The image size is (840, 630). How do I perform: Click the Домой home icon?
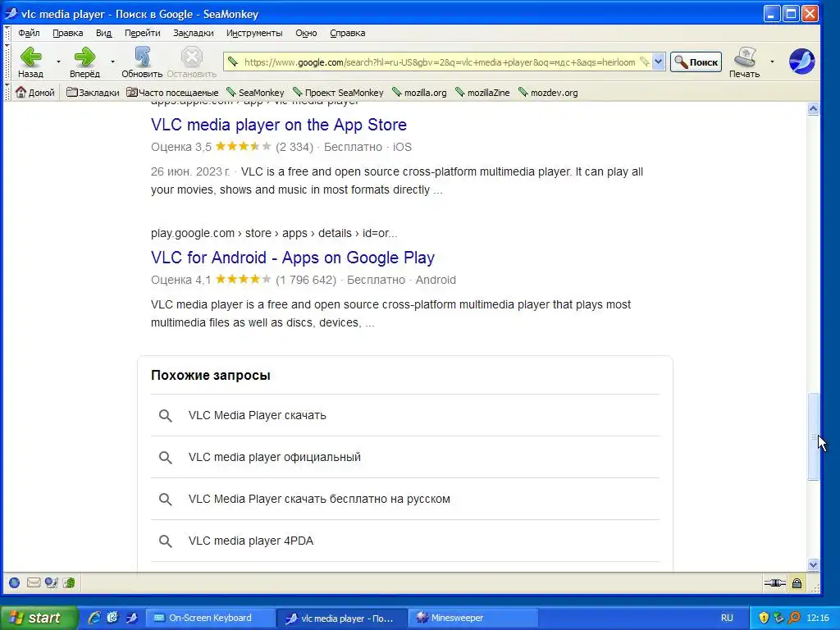[x=34, y=92]
